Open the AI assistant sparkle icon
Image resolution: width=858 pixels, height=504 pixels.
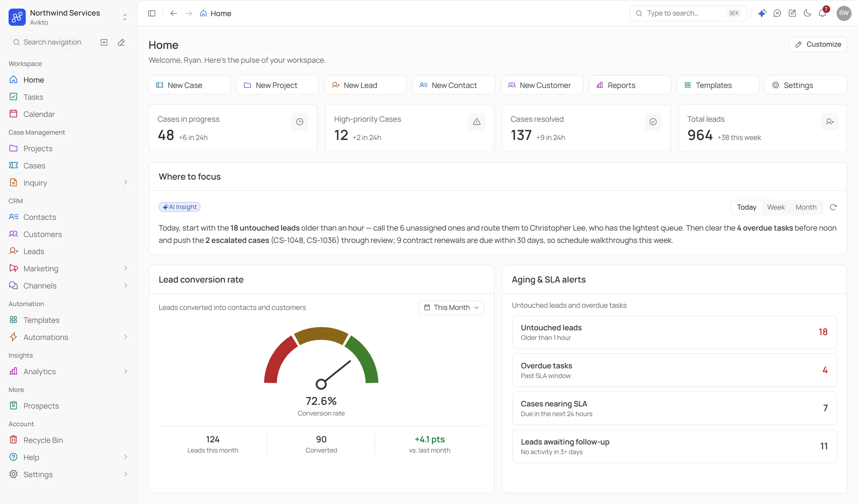(x=762, y=13)
